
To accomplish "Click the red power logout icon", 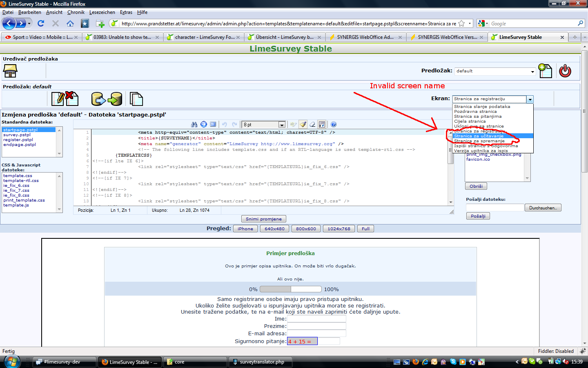I will (565, 71).
